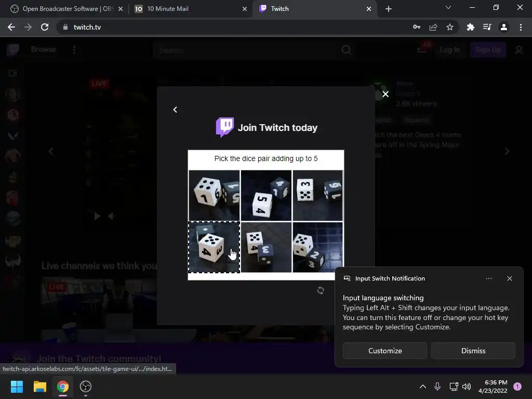Click the microphone tray icon
The image size is (532, 399).
pyautogui.click(x=437, y=387)
